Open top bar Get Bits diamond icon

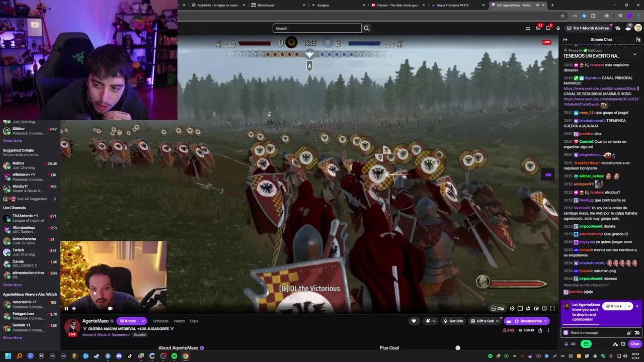[x=558, y=28]
